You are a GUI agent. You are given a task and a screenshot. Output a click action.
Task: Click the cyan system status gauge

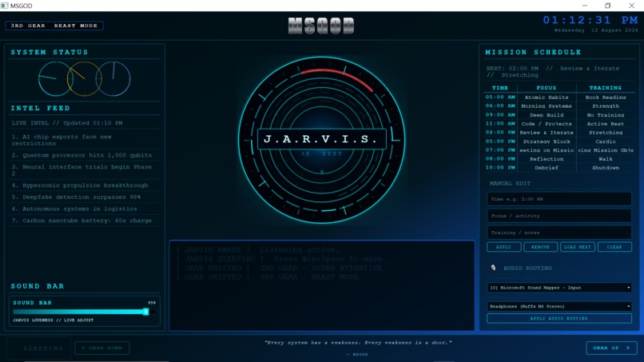tap(56, 79)
